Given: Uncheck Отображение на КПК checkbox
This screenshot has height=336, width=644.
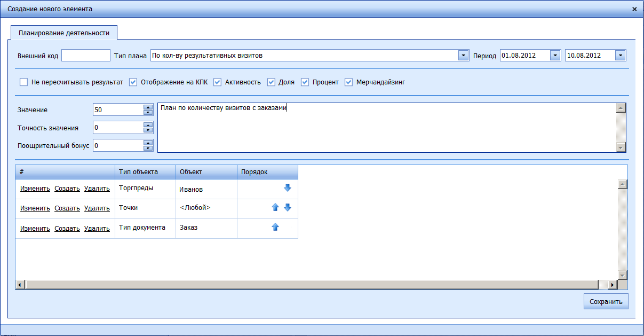Looking at the screenshot, I should tap(133, 82).
